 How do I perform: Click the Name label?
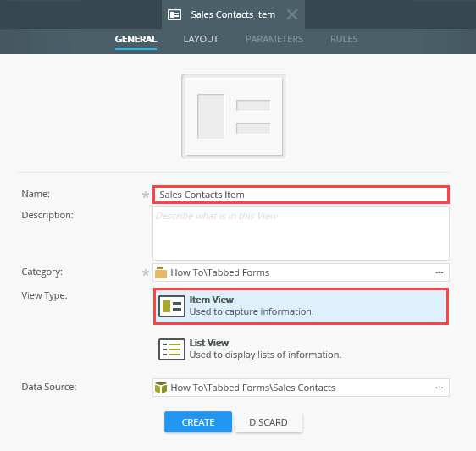(36, 194)
